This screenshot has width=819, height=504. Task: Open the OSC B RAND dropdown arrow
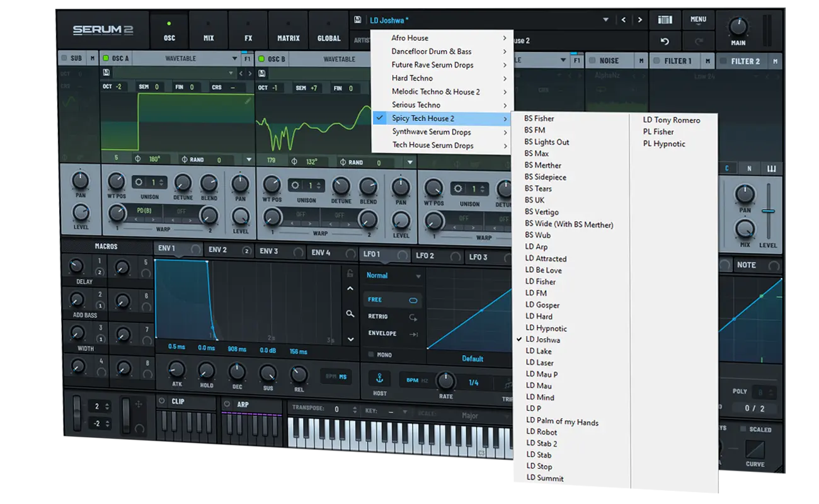coord(410,163)
